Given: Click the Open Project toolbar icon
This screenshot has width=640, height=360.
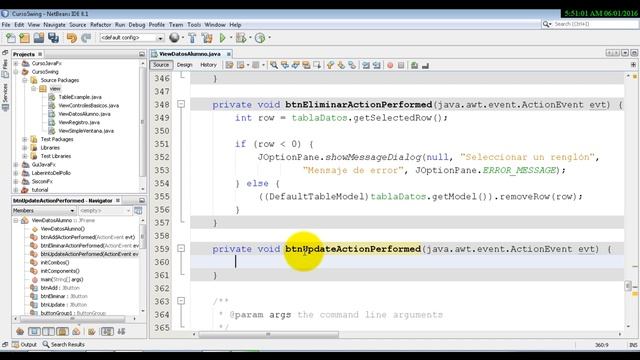Looking at the screenshot, I should coord(39,38).
